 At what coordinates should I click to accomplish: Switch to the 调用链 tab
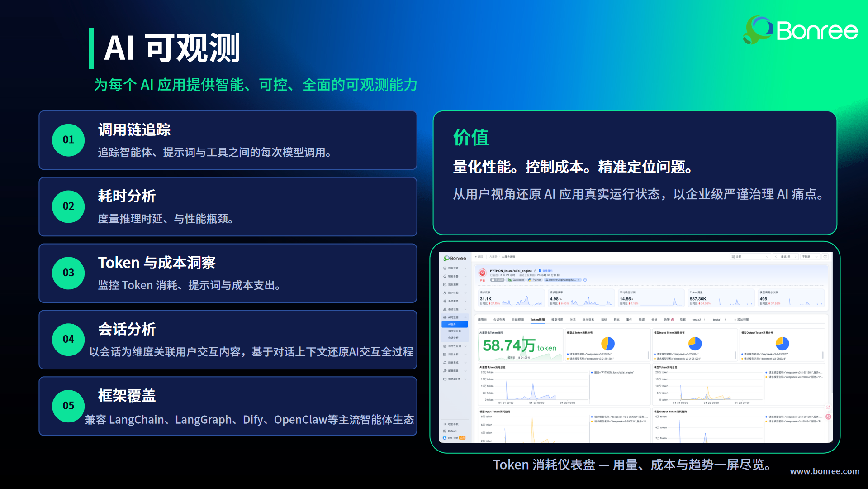482,320
